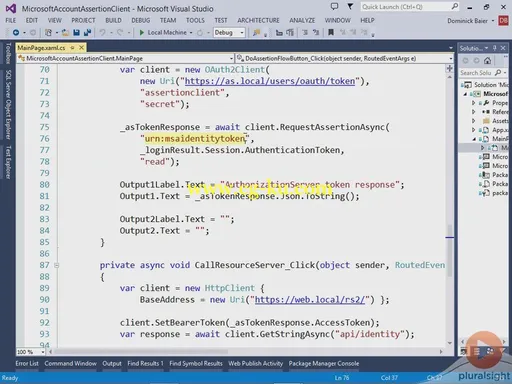Click the Save All toolbar icon

click(87, 33)
